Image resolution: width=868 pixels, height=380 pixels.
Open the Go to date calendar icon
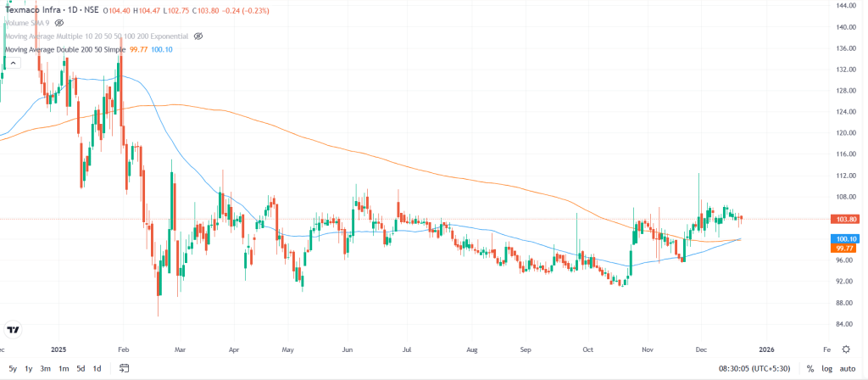tap(124, 368)
